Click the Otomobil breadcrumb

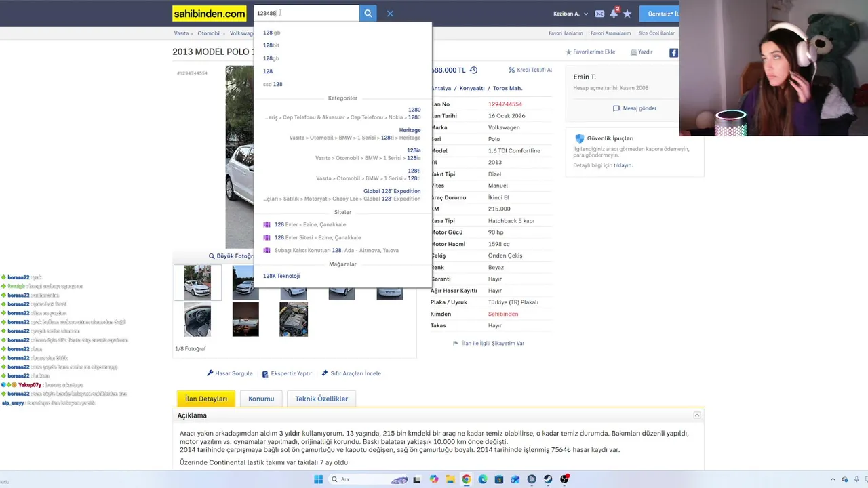(209, 33)
